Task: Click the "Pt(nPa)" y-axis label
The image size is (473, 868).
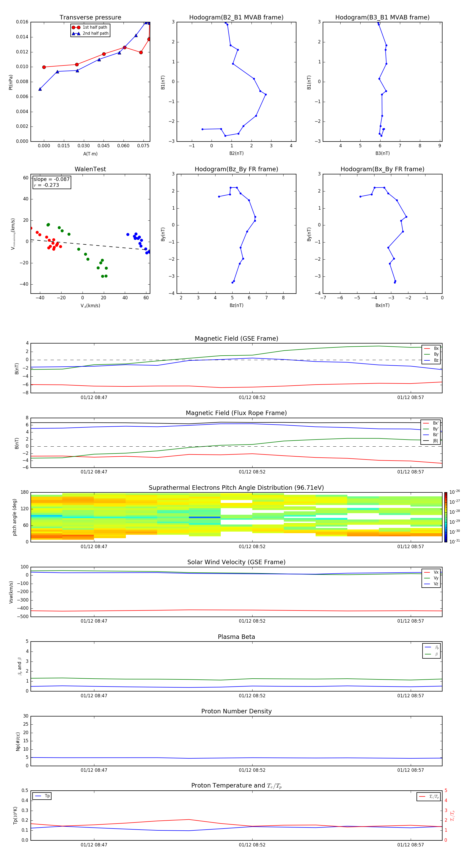Action: 11,82
